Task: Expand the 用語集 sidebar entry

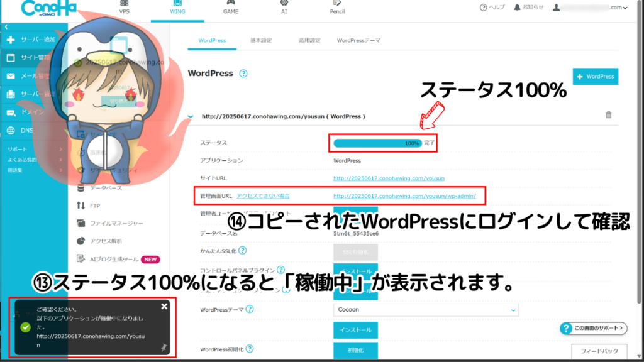Action: pos(35,170)
